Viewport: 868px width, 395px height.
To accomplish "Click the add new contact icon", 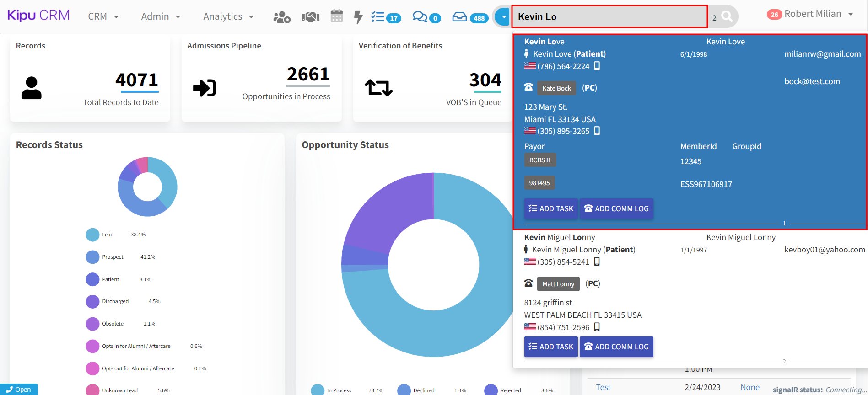I will tap(281, 17).
